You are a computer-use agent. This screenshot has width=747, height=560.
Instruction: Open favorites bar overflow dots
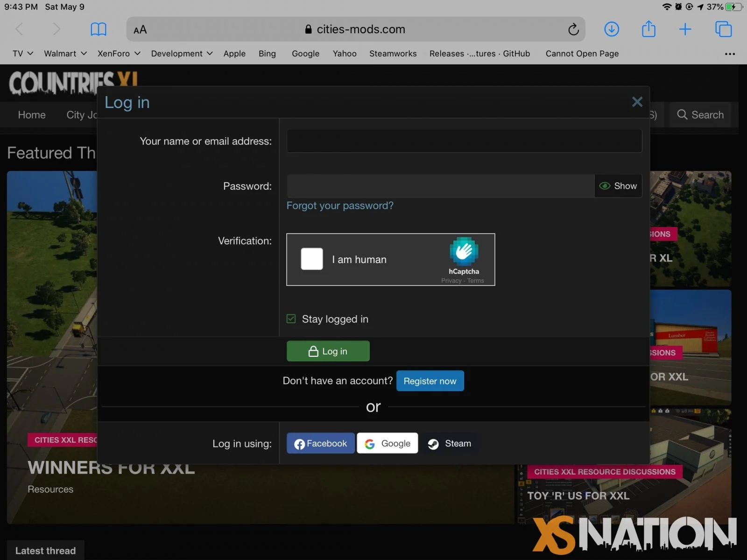pos(730,54)
